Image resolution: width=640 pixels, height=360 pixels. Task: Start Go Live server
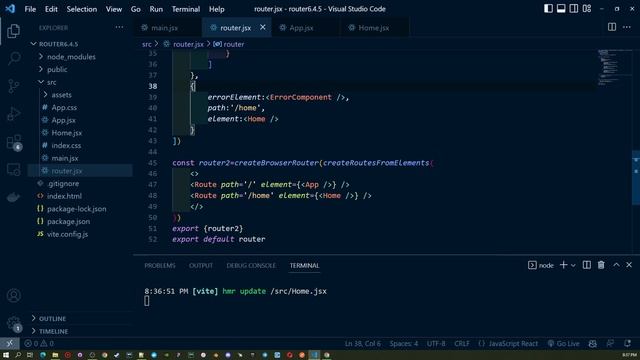[x=563, y=344]
